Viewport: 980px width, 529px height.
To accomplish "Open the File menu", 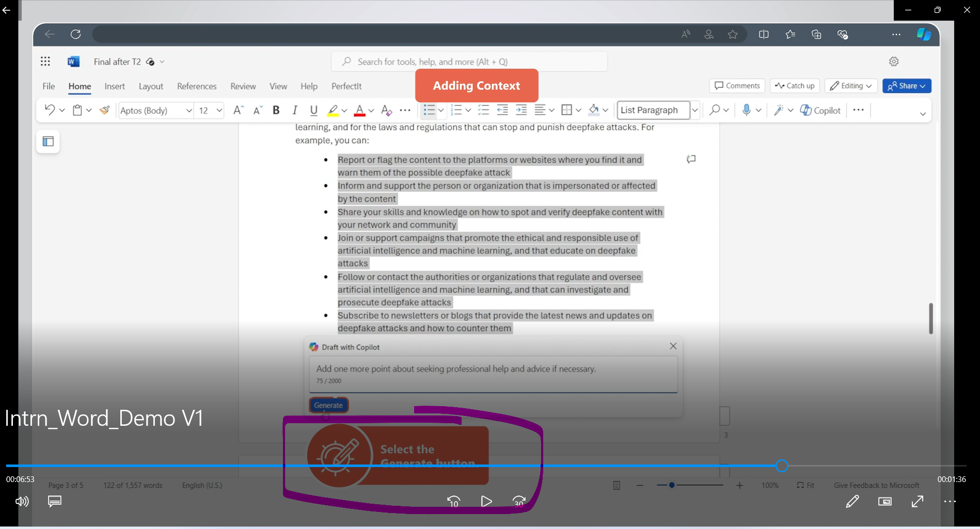I will 49,86.
